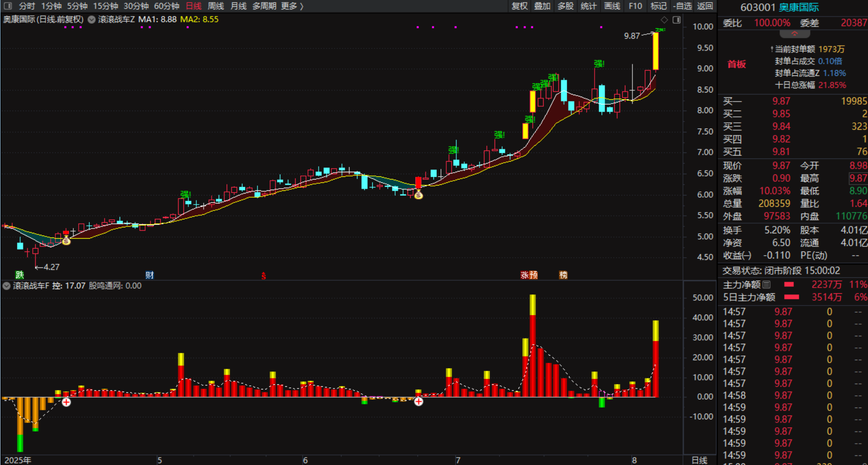Toggle the chart side panel layout icon
This screenshot has height=465, width=868.
pos(677,20)
